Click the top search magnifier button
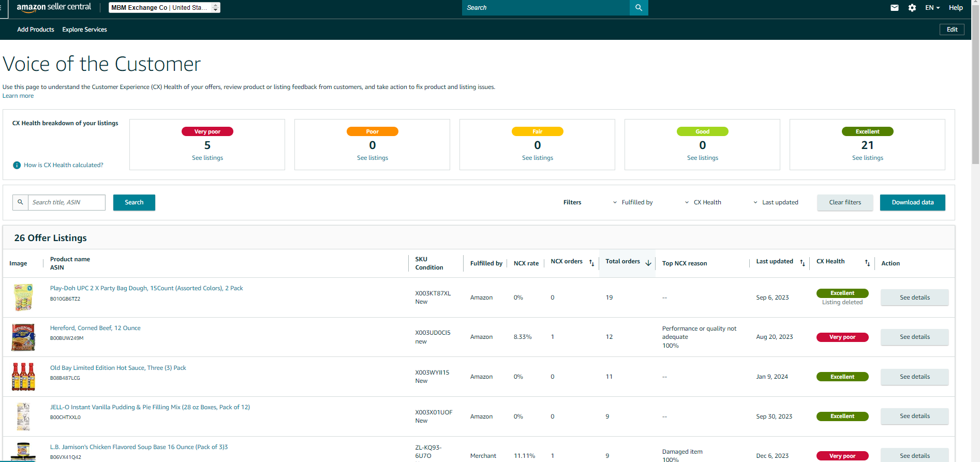980x462 pixels. (639, 8)
